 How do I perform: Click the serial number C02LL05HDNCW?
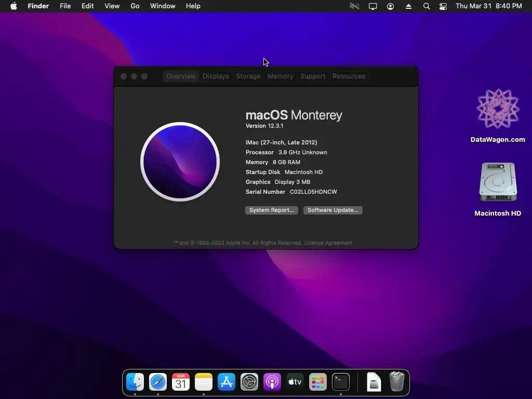[313, 192]
